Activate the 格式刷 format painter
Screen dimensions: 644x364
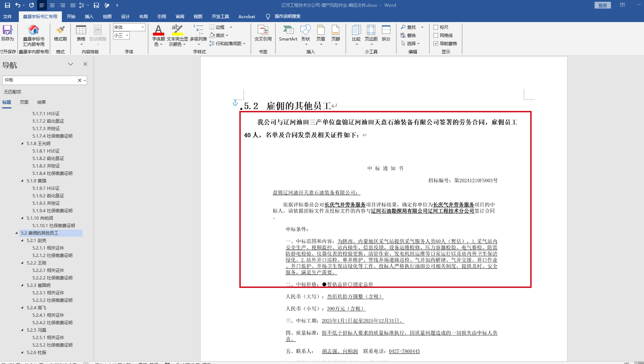click(60, 33)
